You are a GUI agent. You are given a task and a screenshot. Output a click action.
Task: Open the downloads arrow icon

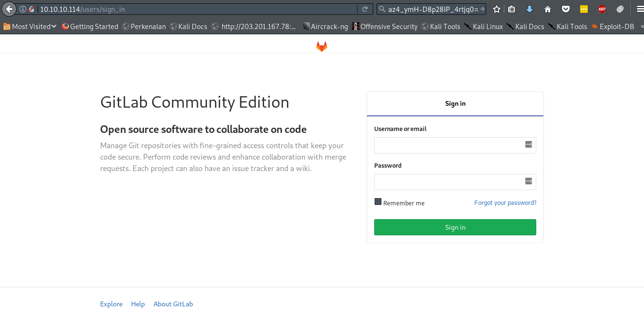click(x=530, y=9)
